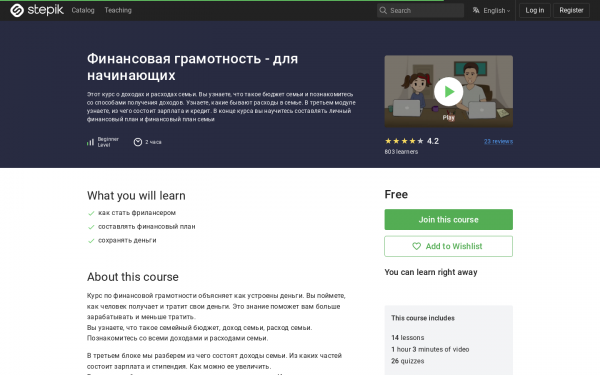The image size is (600, 375).
Task: Focus the Search input field
Action: coord(420,10)
